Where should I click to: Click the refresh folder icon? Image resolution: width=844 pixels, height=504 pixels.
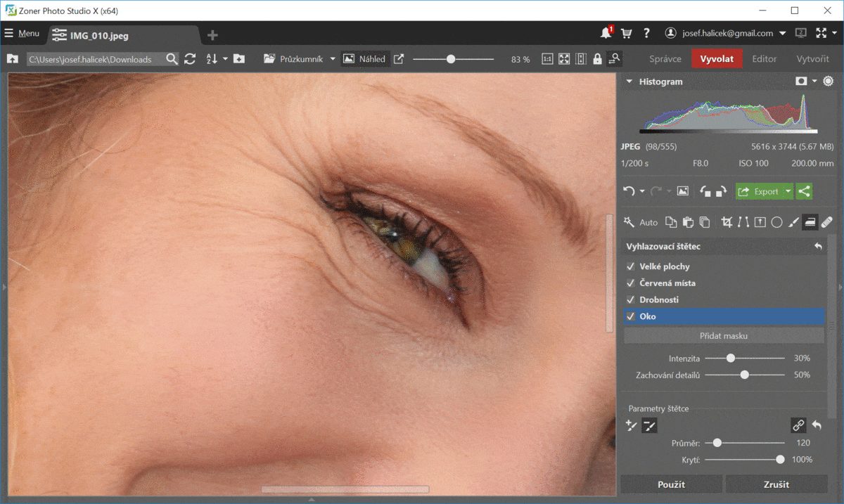pos(190,59)
